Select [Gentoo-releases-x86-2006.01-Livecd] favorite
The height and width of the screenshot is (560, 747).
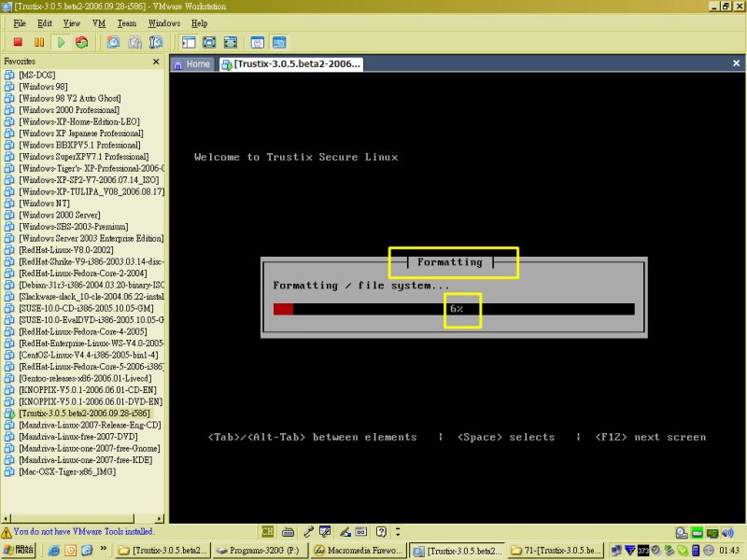[85, 378]
